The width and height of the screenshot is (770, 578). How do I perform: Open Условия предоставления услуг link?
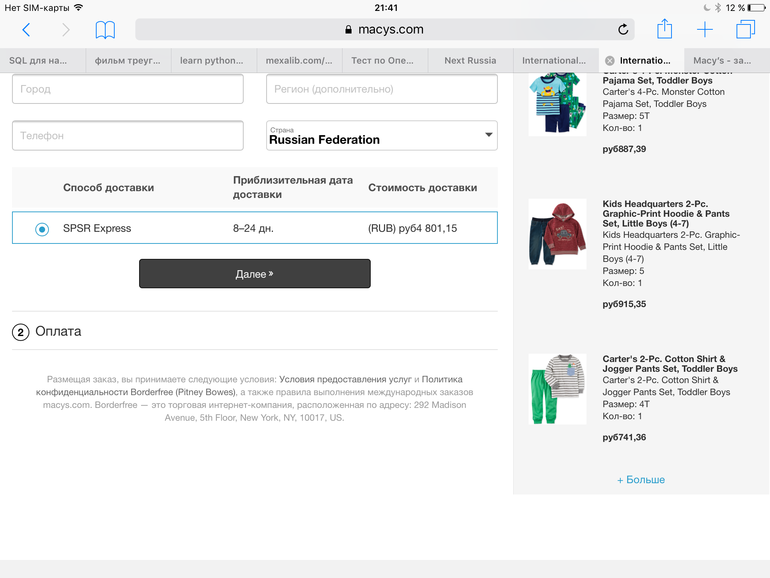tap(345, 379)
